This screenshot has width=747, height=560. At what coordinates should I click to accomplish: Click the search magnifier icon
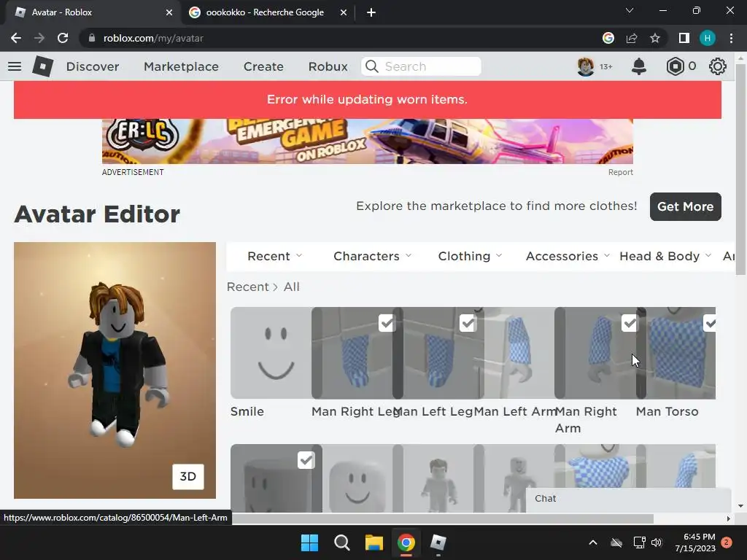(371, 66)
